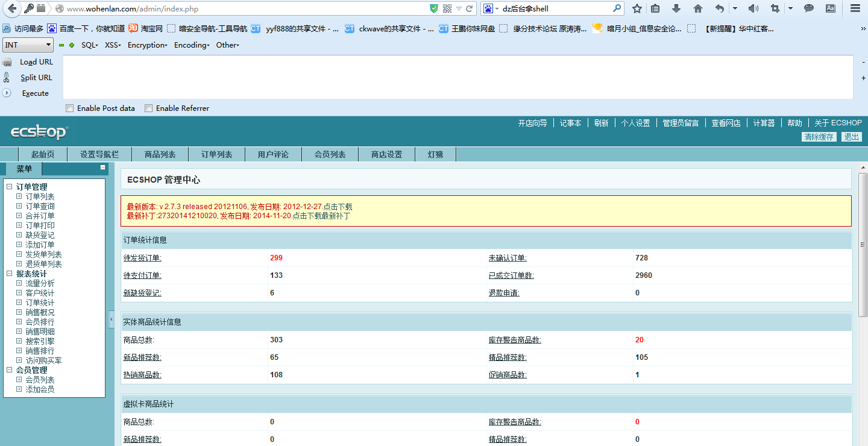
Task: Click the page vertical scrollbar
Action: (863, 245)
